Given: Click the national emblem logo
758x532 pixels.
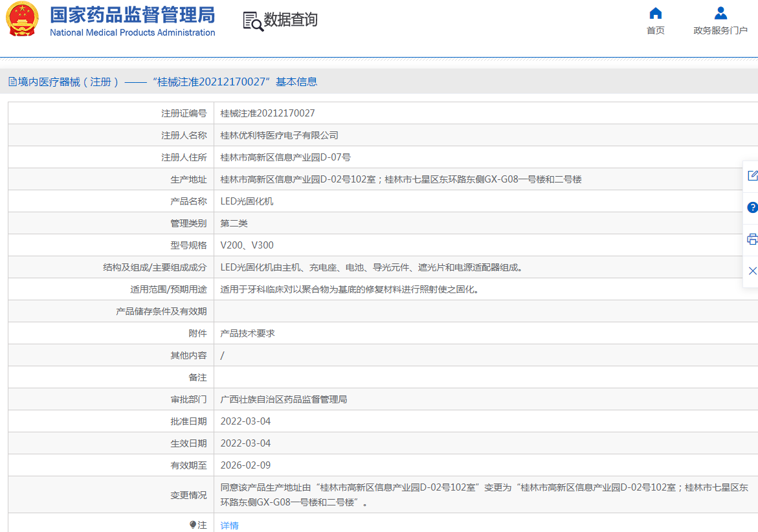Looking at the screenshot, I should coord(22,19).
